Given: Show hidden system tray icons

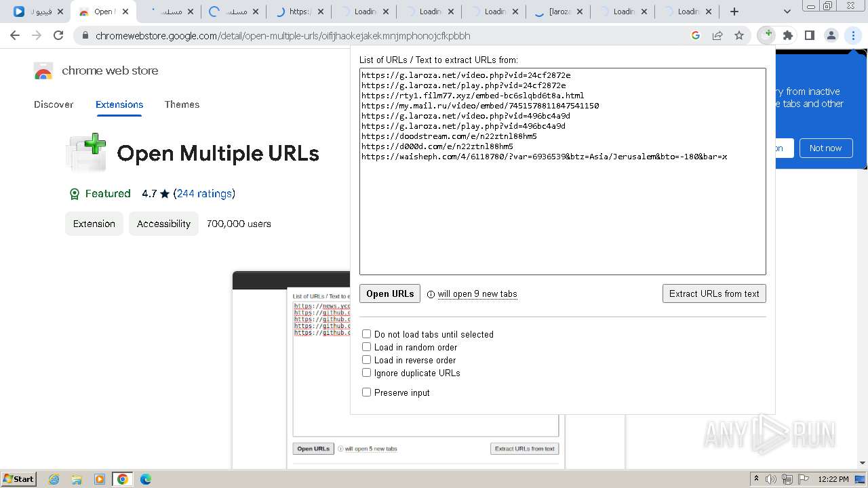Looking at the screenshot, I should pyautogui.click(x=756, y=479).
